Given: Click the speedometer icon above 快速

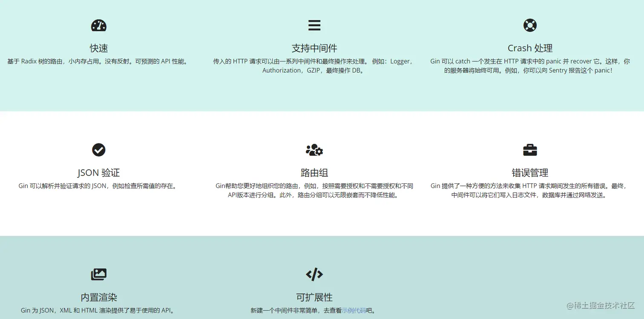Looking at the screenshot, I should (99, 26).
